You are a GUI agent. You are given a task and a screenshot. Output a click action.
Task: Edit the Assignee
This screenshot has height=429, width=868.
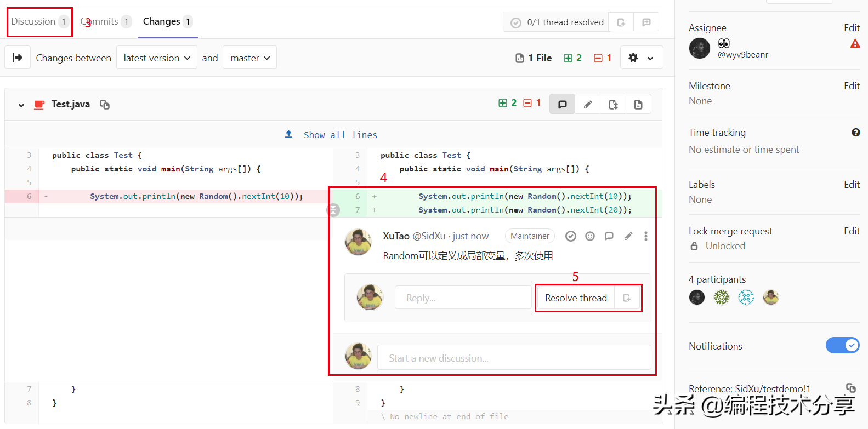pos(852,28)
